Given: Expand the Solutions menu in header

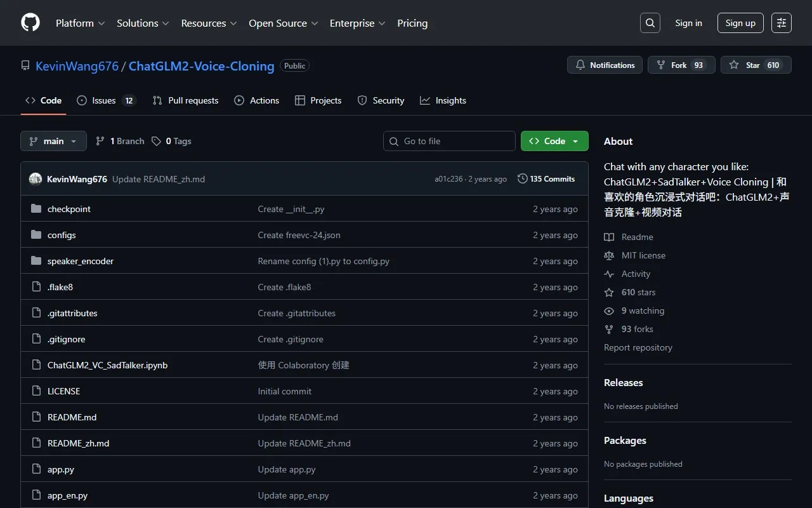Looking at the screenshot, I should (x=143, y=23).
